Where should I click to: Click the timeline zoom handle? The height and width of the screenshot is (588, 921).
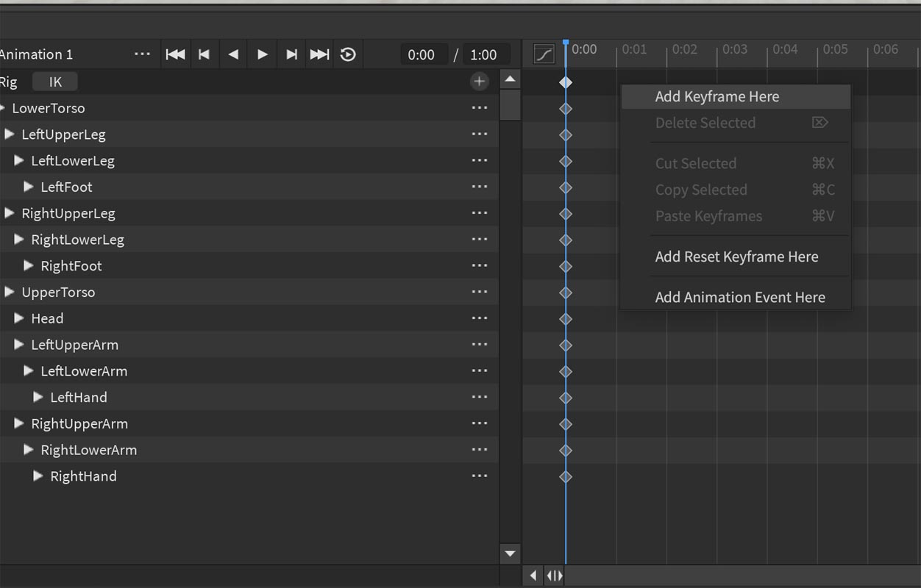tap(554, 576)
